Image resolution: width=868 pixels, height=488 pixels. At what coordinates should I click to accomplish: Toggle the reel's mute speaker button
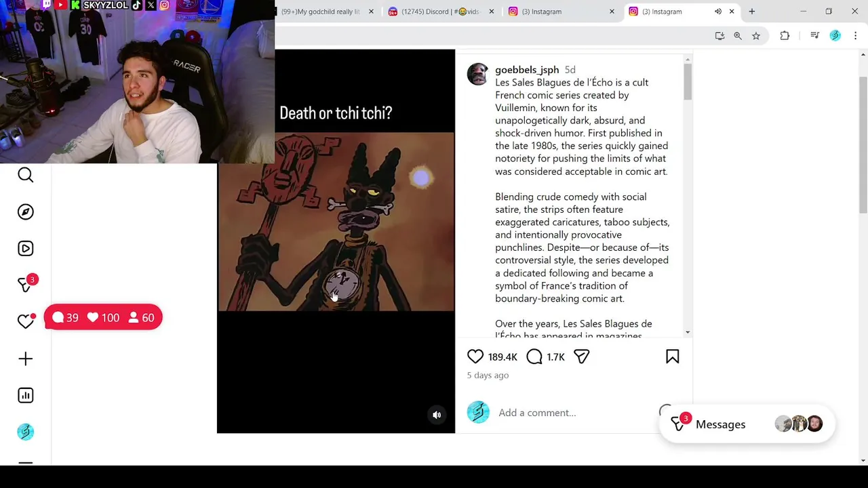point(437,415)
